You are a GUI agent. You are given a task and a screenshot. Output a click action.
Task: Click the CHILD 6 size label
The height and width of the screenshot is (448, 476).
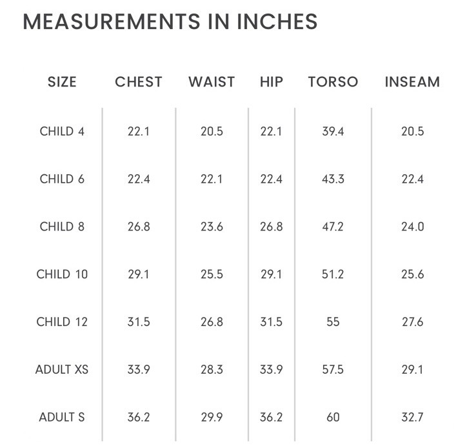point(62,179)
